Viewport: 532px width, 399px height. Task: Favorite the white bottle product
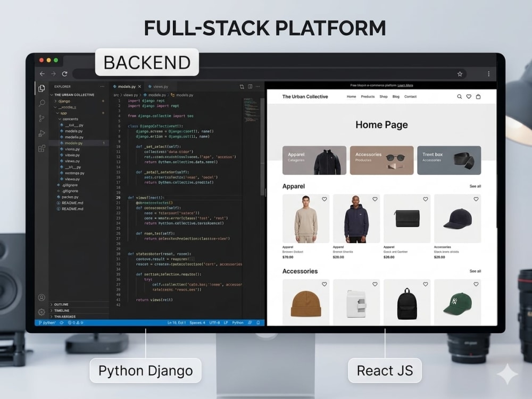pos(375,284)
